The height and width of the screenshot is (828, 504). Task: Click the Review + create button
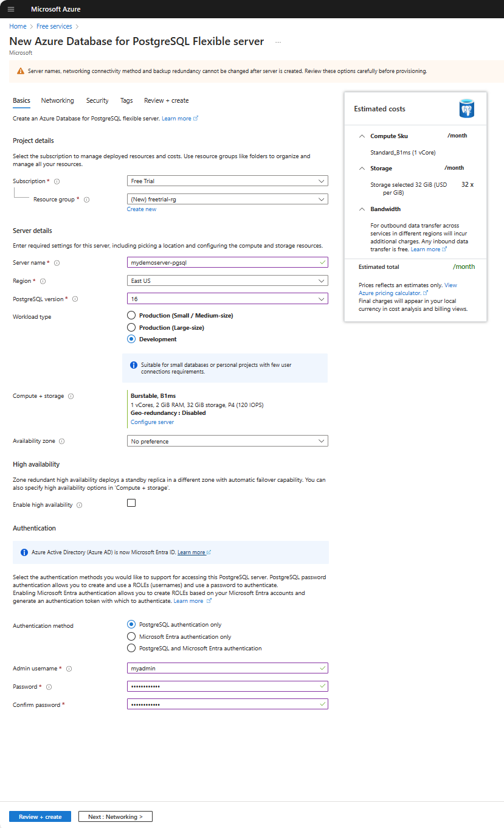(x=40, y=816)
